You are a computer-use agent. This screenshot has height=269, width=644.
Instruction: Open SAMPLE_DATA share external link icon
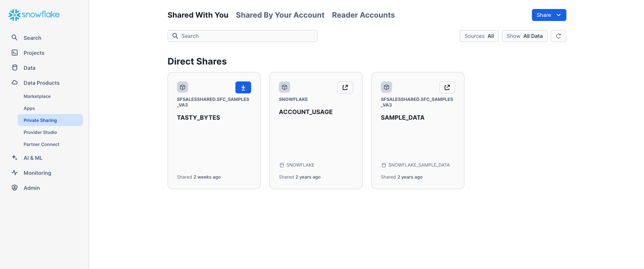(447, 87)
